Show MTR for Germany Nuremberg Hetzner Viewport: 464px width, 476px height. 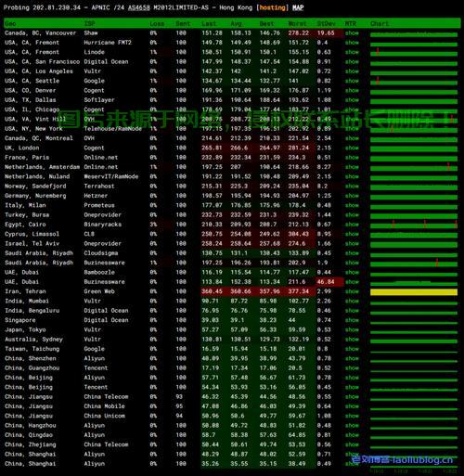pyautogui.click(x=352, y=196)
